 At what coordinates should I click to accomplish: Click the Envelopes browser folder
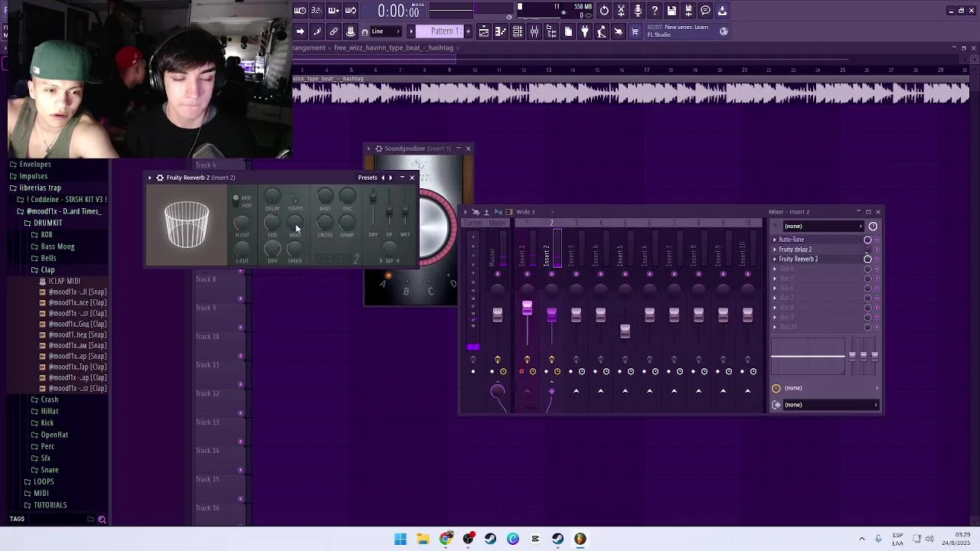(x=35, y=164)
